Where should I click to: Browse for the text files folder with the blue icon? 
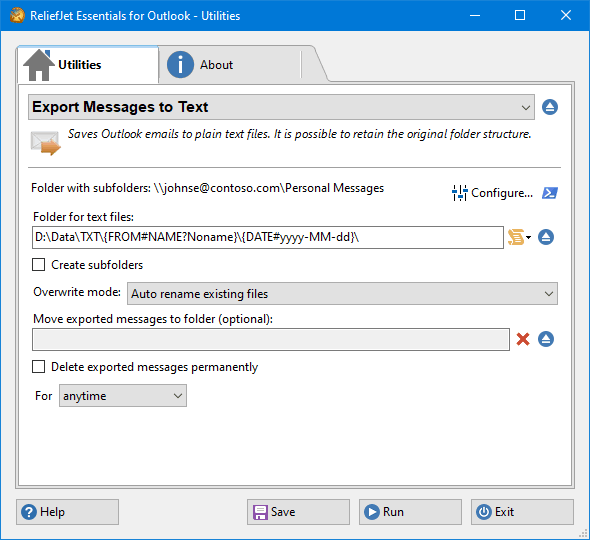546,237
